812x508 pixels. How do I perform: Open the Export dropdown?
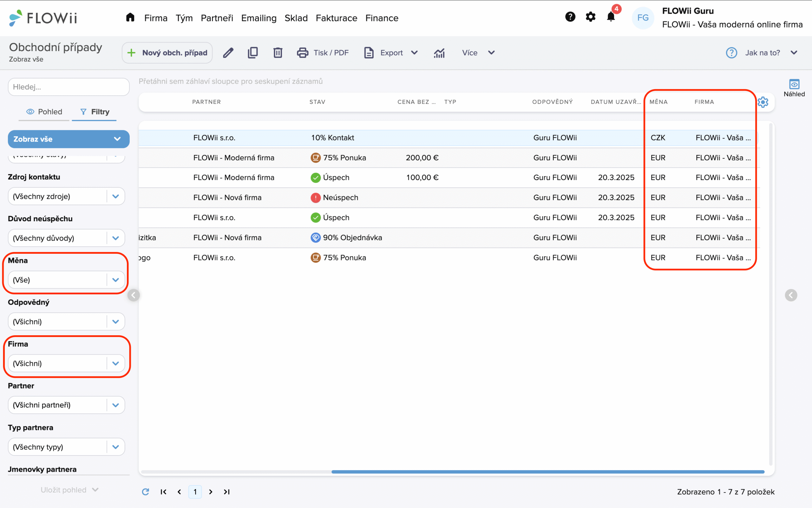(x=391, y=53)
